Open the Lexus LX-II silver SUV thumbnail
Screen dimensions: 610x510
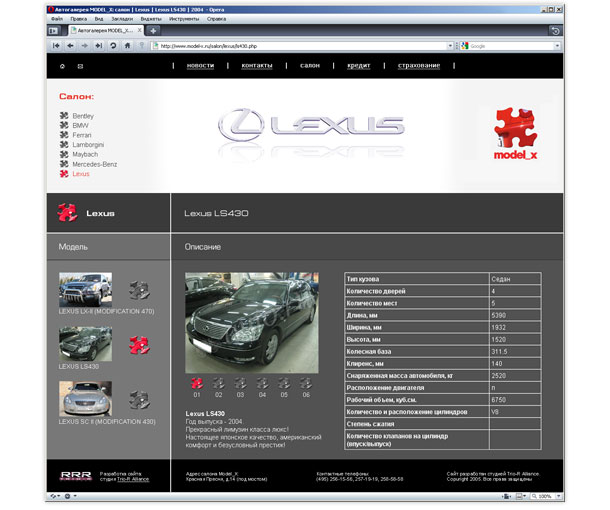click(x=85, y=289)
